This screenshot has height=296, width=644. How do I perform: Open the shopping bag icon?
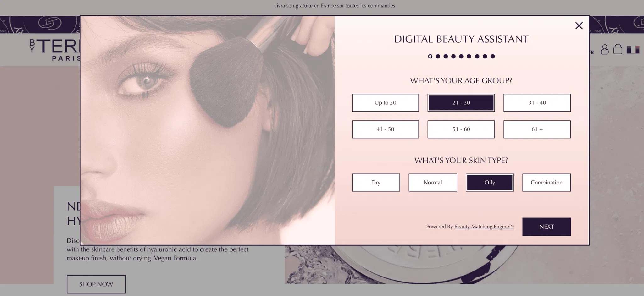[x=618, y=49]
